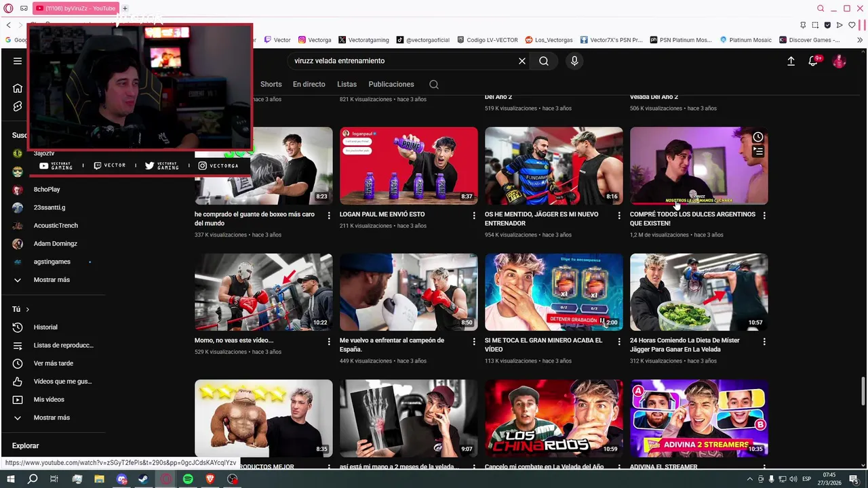Expand Mostrar más under the Tú section
Screen dimensions: 868x488
coord(53,418)
